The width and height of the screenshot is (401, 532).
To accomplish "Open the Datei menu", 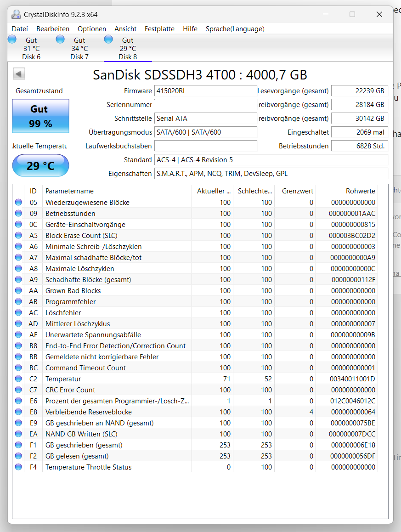I will coord(20,29).
